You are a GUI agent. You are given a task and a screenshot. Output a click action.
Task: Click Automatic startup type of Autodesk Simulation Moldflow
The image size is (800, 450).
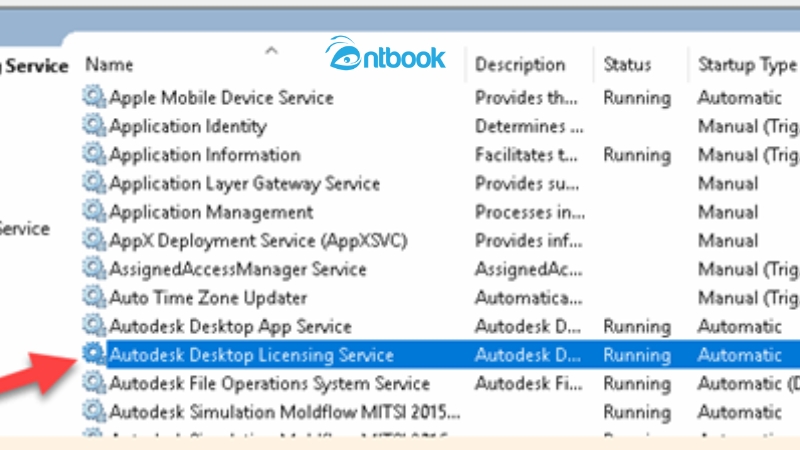739,412
